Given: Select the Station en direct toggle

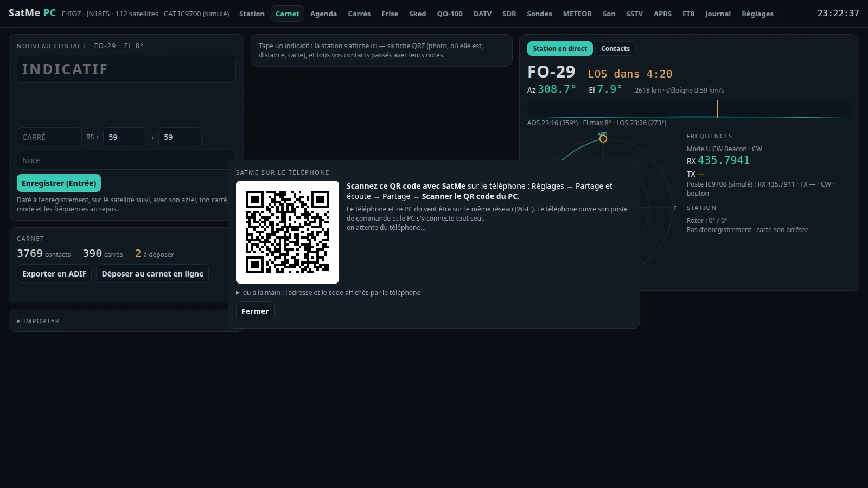Looking at the screenshot, I should pyautogui.click(x=560, y=48).
